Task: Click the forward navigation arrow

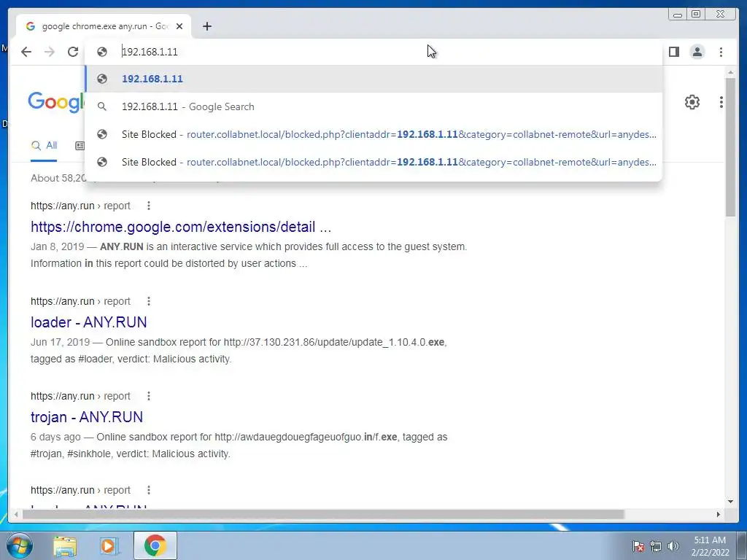Action: click(50, 52)
